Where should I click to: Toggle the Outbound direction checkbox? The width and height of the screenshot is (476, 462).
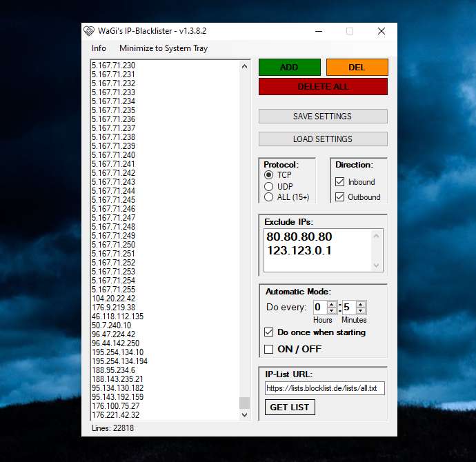click(339, 197)
